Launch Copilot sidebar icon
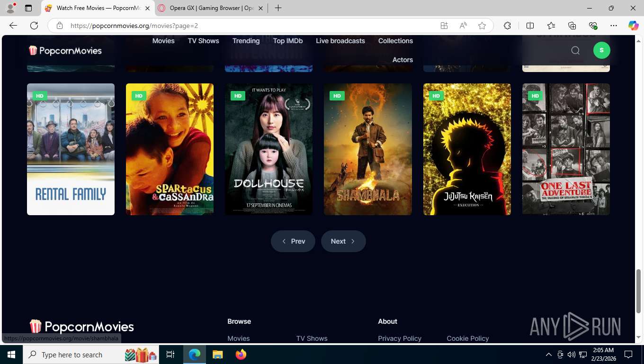Screen dimensions: 644x364 pos(634,26)
